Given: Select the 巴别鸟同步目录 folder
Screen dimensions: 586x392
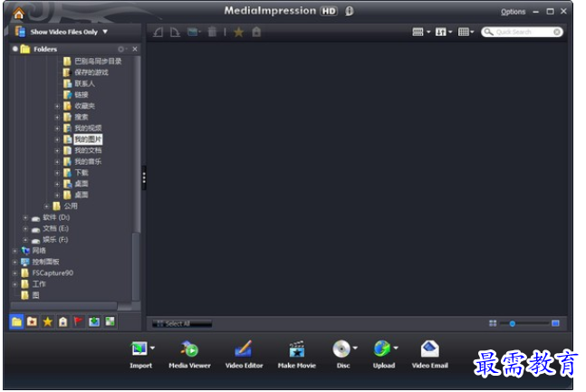Looking at the screenshot, I should [x=98, y=62].
